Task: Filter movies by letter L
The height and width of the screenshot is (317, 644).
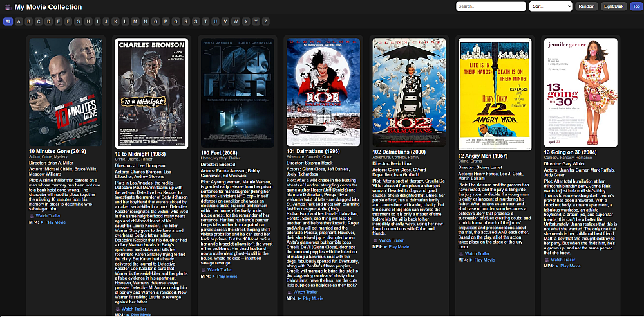Action: pos(125,22)
